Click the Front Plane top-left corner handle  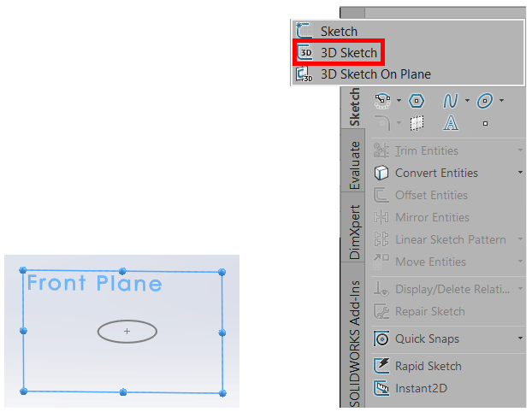[x=23, y=270]
